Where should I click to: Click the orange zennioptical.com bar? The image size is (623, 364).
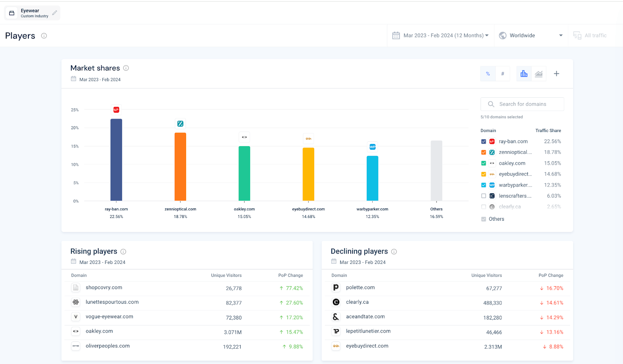coord(180,167)
